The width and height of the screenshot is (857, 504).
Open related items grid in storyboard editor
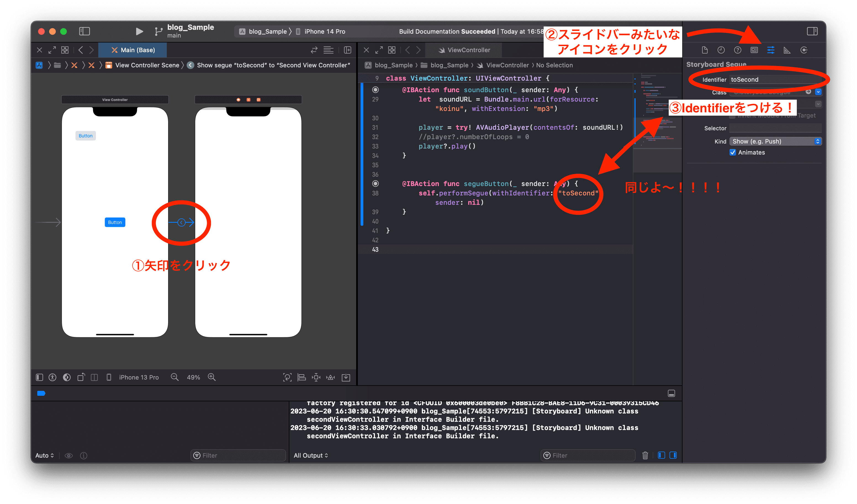[x=65, y=50]
